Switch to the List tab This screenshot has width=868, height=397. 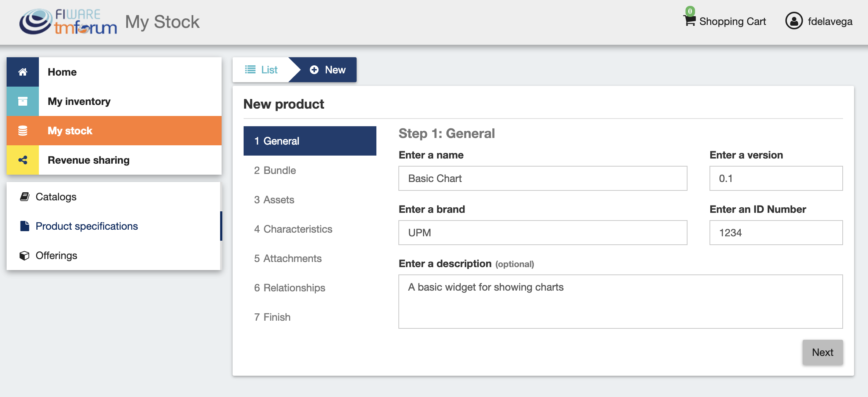click(x=261, y=70)
